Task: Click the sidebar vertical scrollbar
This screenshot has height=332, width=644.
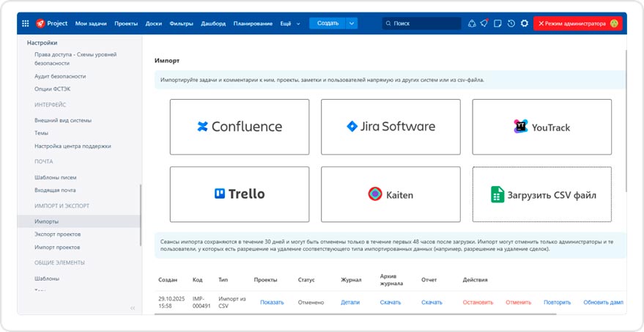Action: click(x=141, y=215)
